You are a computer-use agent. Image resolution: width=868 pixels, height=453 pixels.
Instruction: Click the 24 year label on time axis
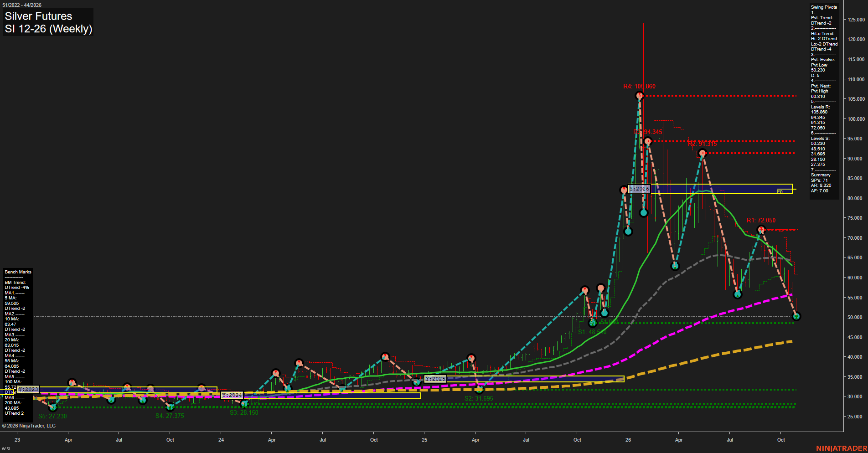[x=221, y=440]
